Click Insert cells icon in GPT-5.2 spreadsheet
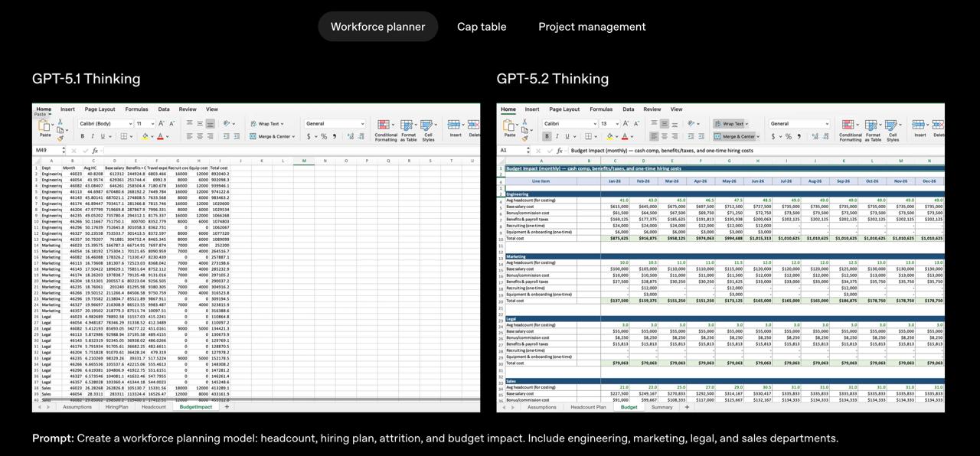The image size is (980, 456). pyautogui.click(x=918, y=124)
